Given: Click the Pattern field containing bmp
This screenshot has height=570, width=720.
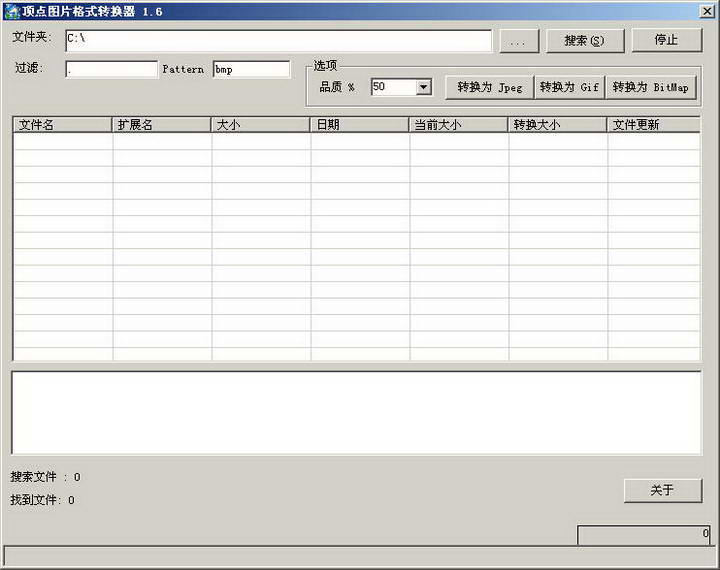Looking at the screenshot, I should point(251,69).
